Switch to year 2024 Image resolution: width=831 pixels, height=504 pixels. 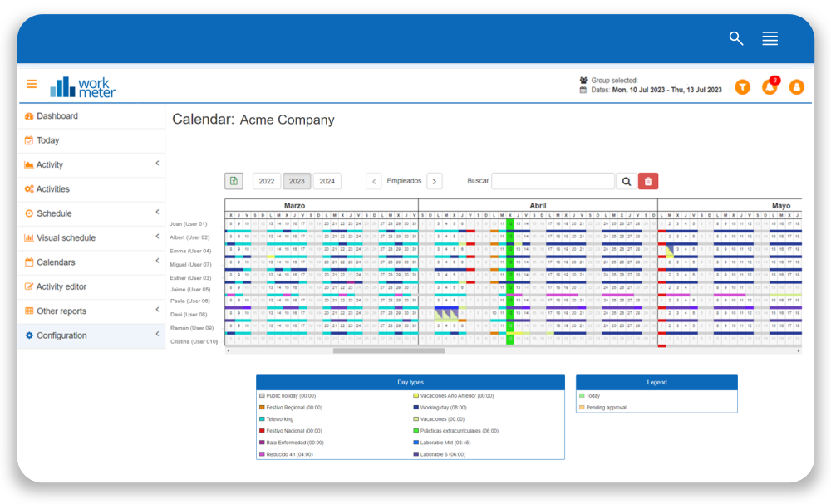pyautogui.click(x=326, y=181)
